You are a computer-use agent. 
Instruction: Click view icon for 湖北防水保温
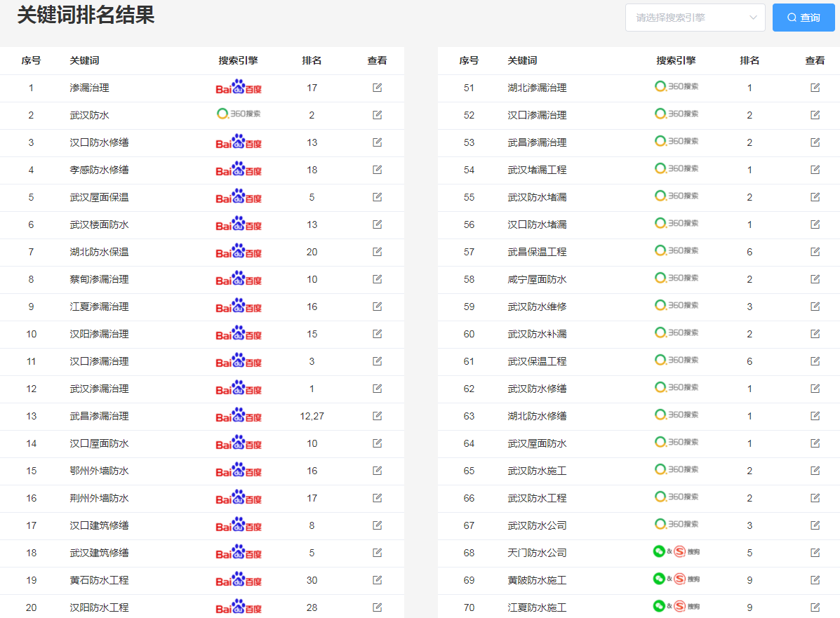point(377,251)
